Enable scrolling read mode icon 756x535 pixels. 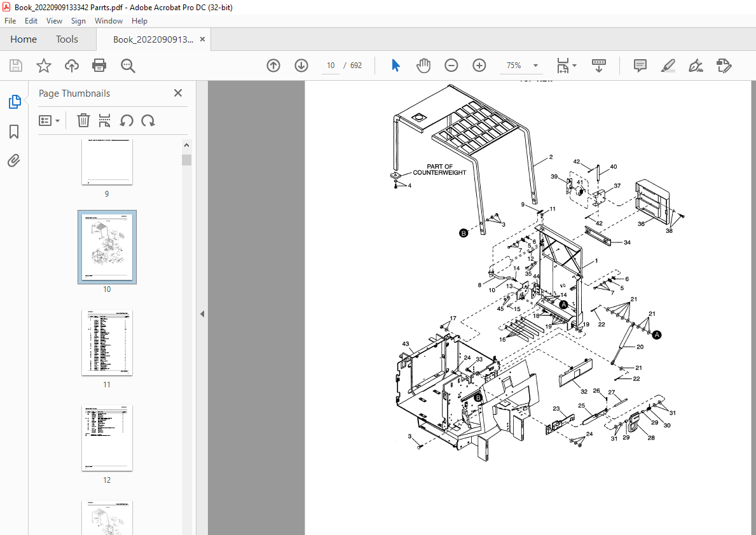(x=599, y=66)
